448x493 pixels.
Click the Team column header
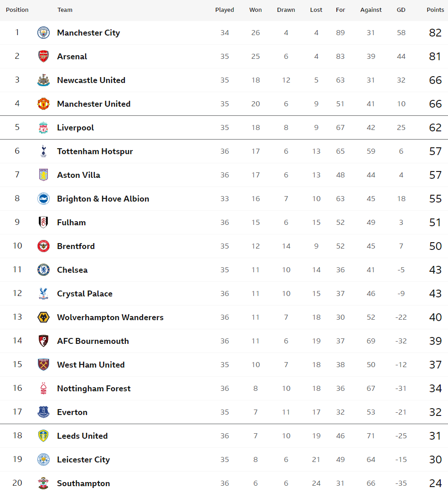65,10
